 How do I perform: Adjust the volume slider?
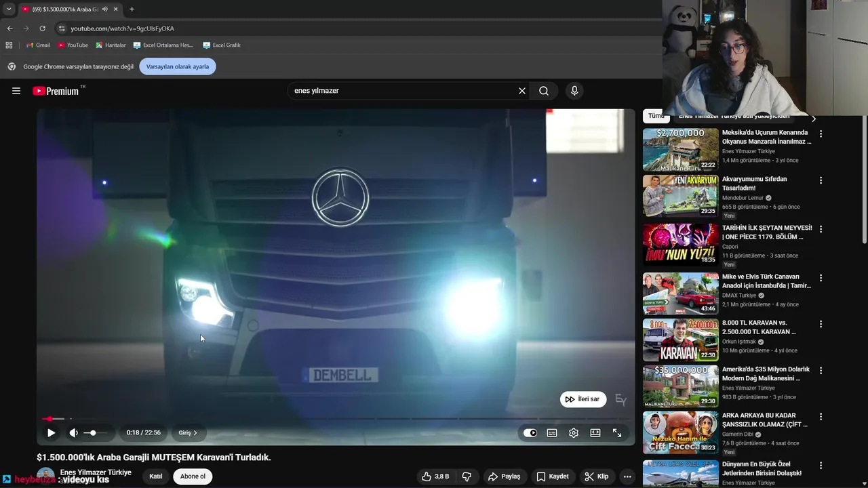point(95,432)
